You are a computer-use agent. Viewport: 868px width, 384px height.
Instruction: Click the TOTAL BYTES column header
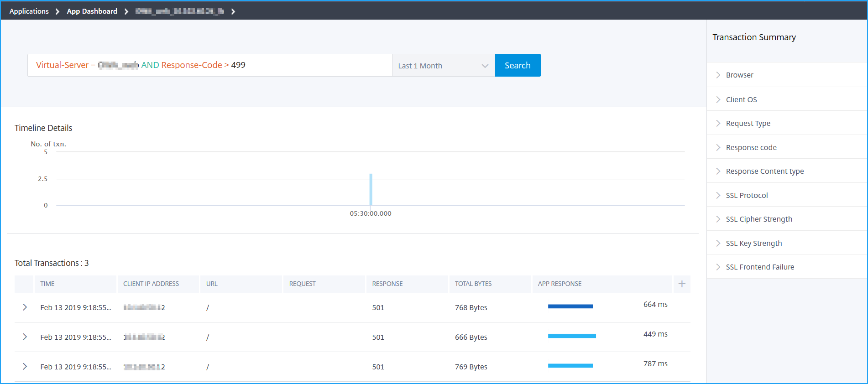(490, 284)
